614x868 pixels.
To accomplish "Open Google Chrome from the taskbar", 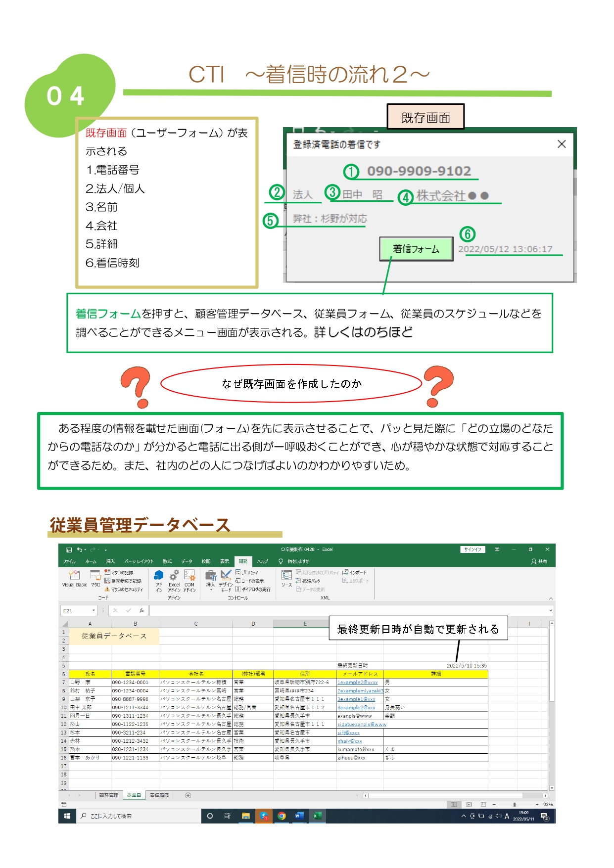I will click(x=282, y=816).
